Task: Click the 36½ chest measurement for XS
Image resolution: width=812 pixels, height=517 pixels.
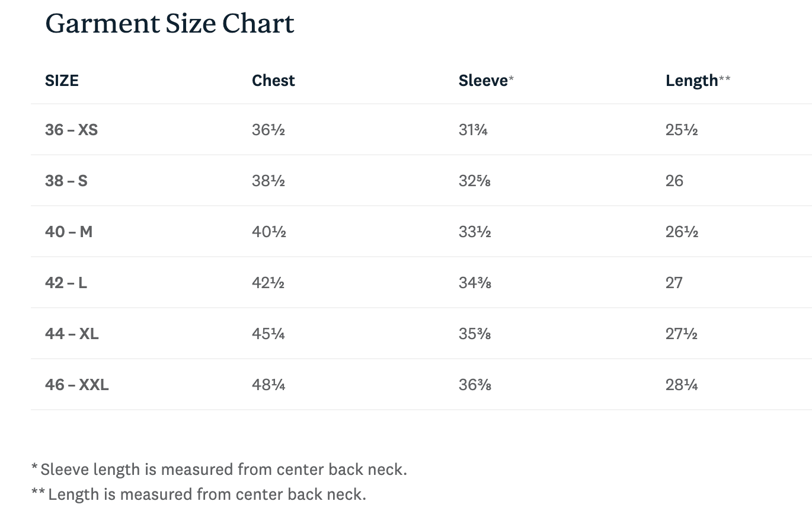Action: point(268,130)
